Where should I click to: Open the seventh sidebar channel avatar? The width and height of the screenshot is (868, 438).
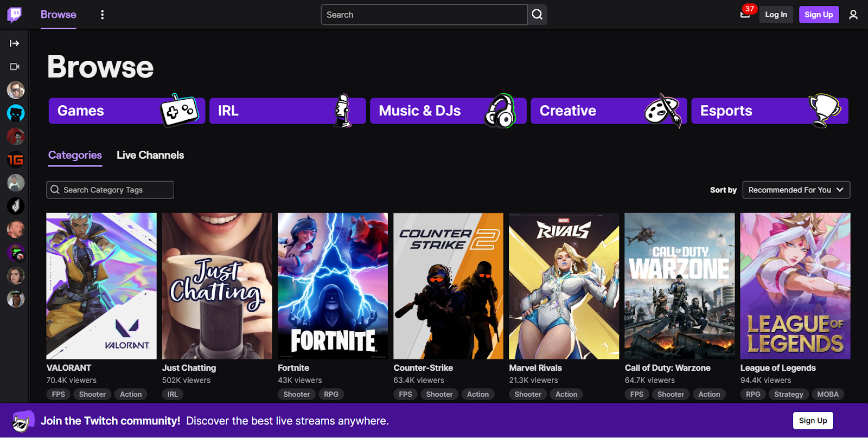pos(16,229)
